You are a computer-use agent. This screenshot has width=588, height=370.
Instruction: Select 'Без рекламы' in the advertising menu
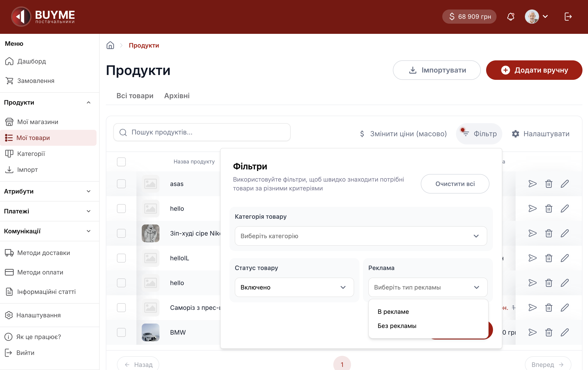397,326
